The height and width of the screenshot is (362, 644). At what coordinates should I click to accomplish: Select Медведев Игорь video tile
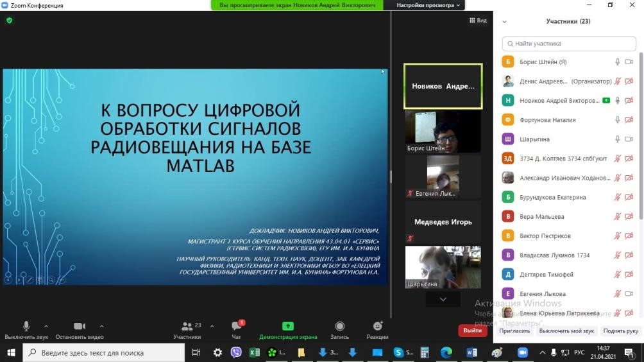tap(443, 222)
